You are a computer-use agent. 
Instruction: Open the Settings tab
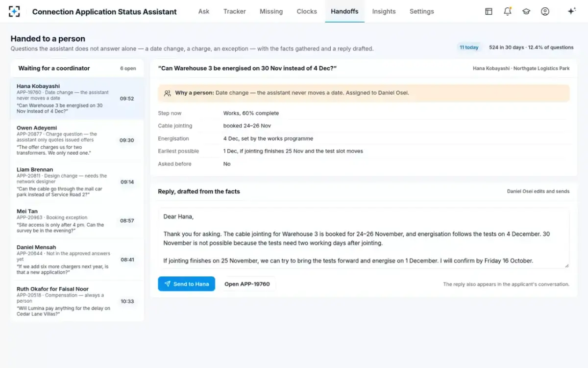coord(422,11)
